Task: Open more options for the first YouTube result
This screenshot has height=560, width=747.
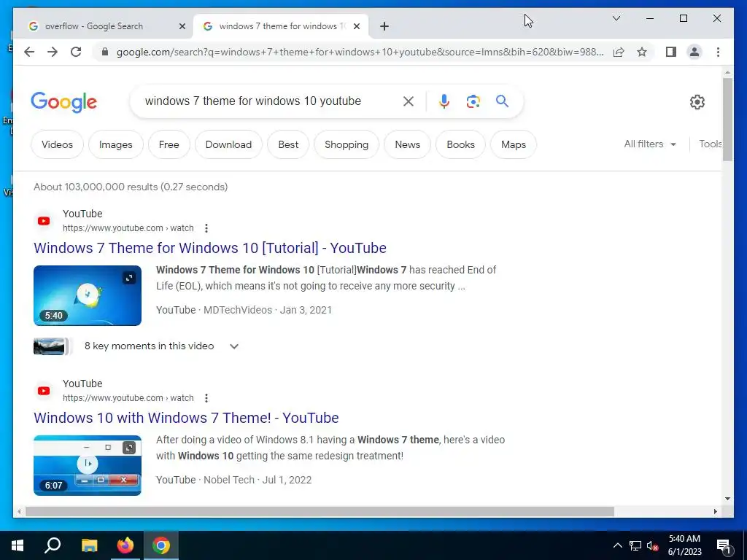Action: coord(206,228)
